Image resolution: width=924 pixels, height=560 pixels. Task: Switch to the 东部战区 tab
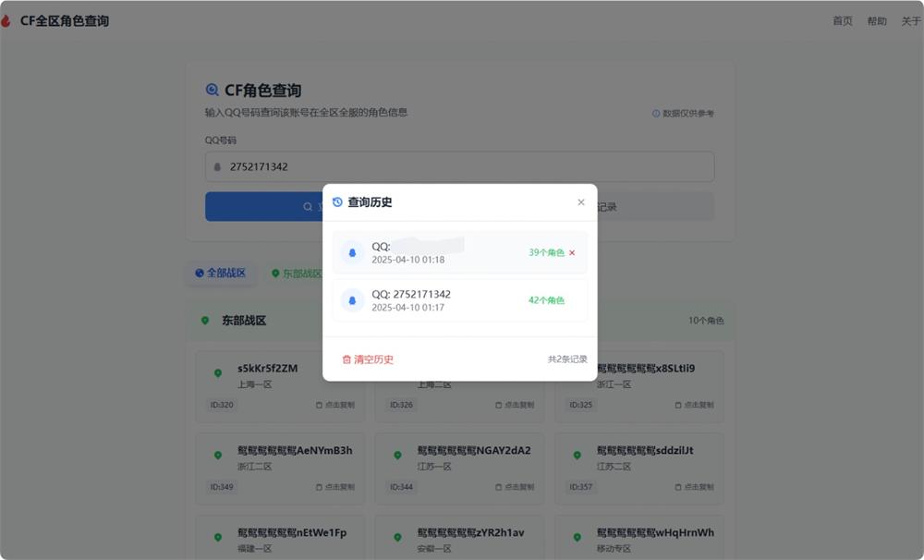tap(297, 274)
